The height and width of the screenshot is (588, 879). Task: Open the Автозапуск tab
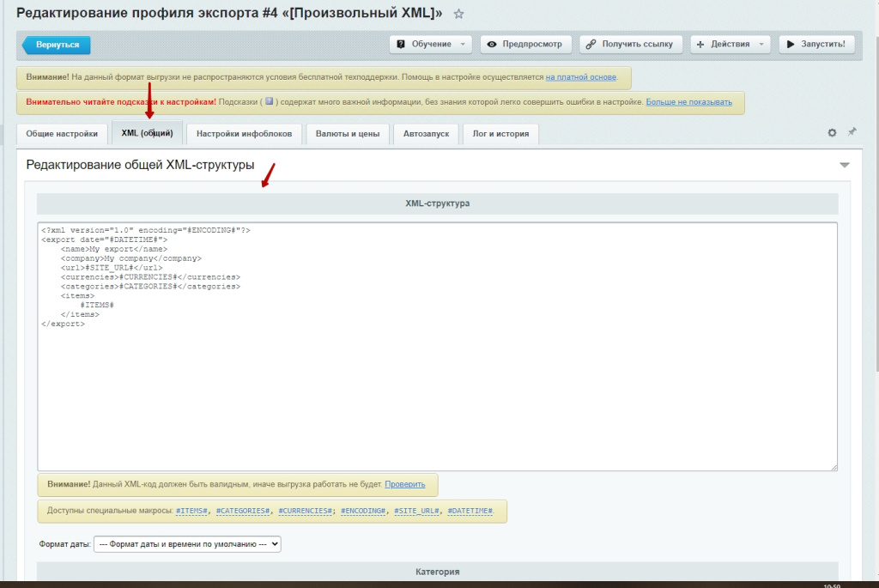(x=426, y=134)
